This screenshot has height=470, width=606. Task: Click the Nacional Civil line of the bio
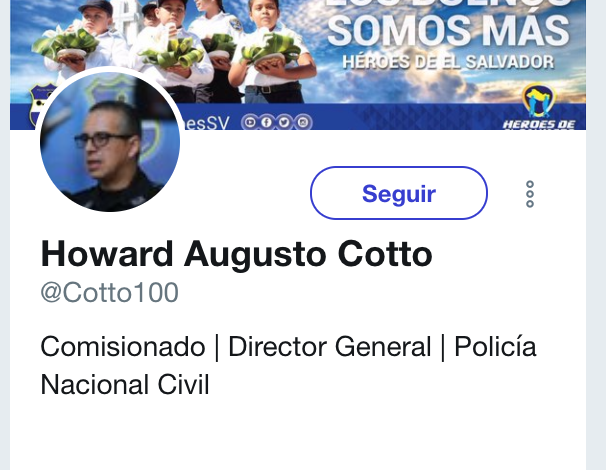(124, 385)
